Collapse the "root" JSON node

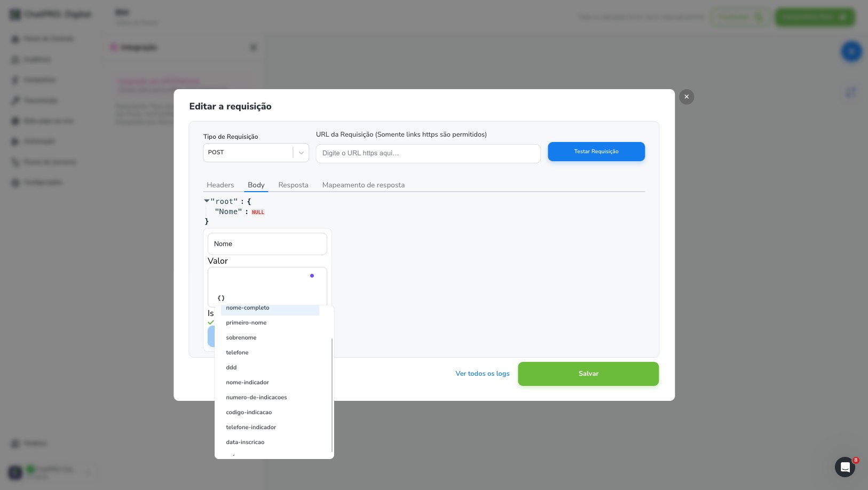coord(207,201)
